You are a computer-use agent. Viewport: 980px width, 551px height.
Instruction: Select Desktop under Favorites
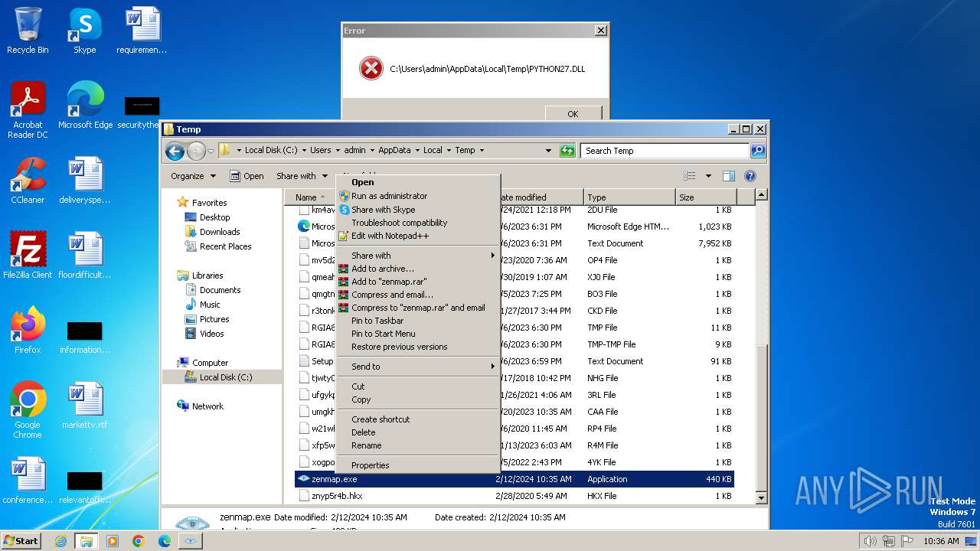click(x=214, y=217)
